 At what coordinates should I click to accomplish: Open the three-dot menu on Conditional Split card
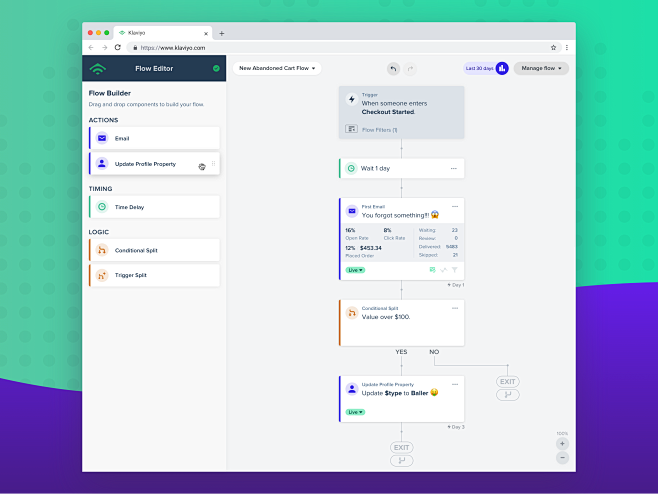pos(454,307)
